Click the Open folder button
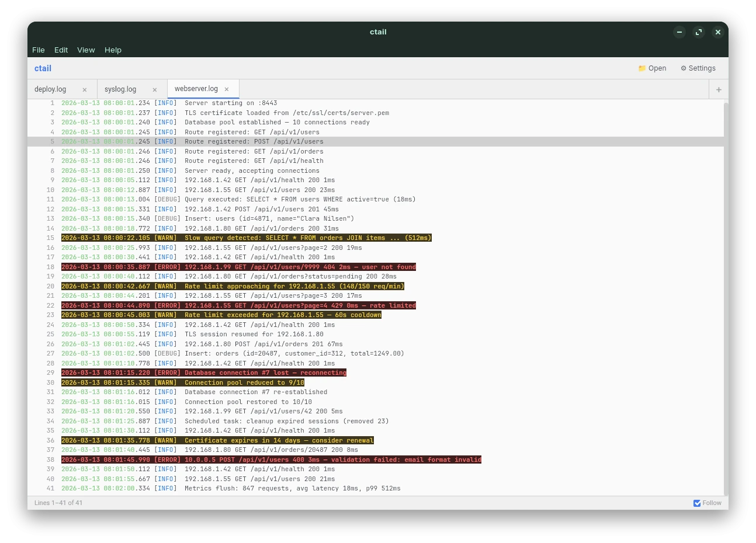The height and width of the screenshot is (543, 756). pyautogui.click(x=652, y=68)
